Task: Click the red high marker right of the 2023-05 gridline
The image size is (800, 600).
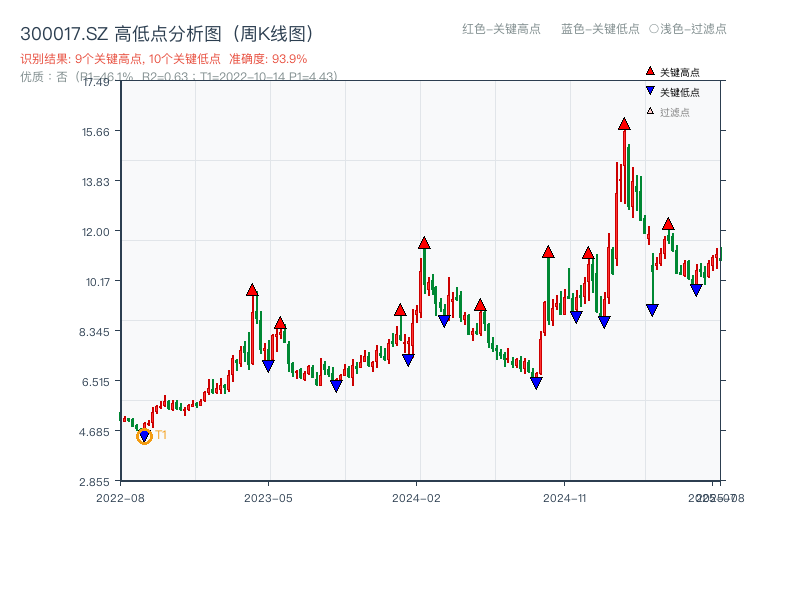Action: pyautogui.click(x=280, y=322)
